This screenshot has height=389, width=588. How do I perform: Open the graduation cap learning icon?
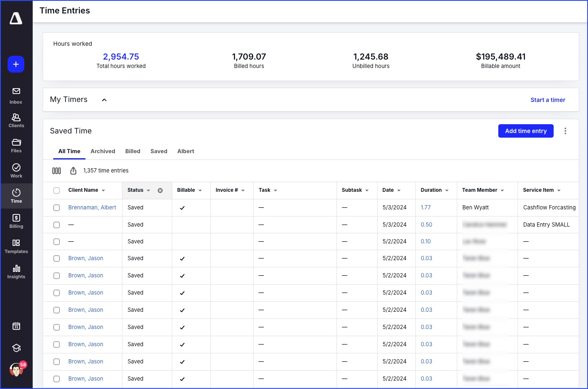coord(16,348)
